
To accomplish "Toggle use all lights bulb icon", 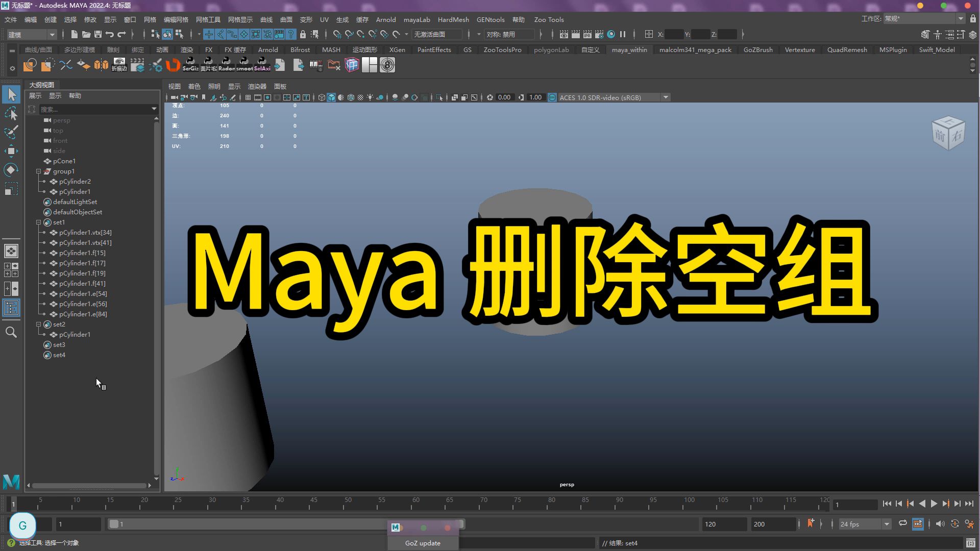I will click(x=370, y=97).
